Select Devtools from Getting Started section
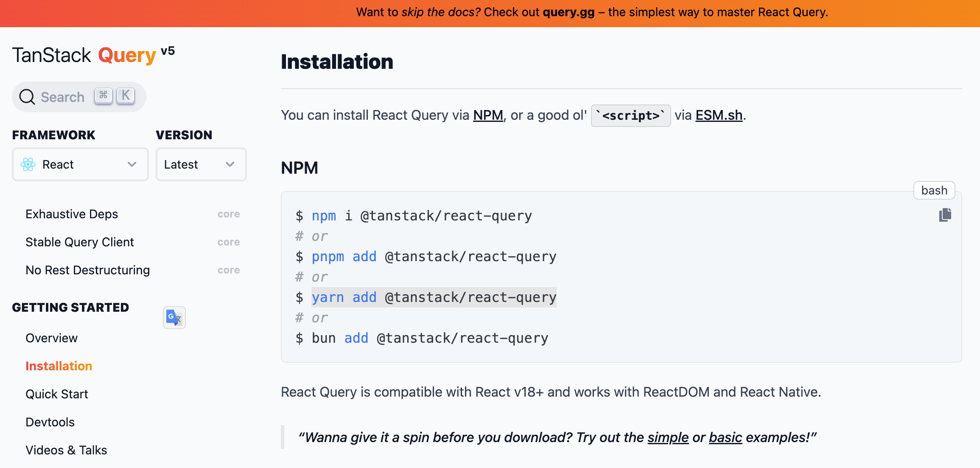This screenshot has width=980, height=468. click(x=50, y=422)
